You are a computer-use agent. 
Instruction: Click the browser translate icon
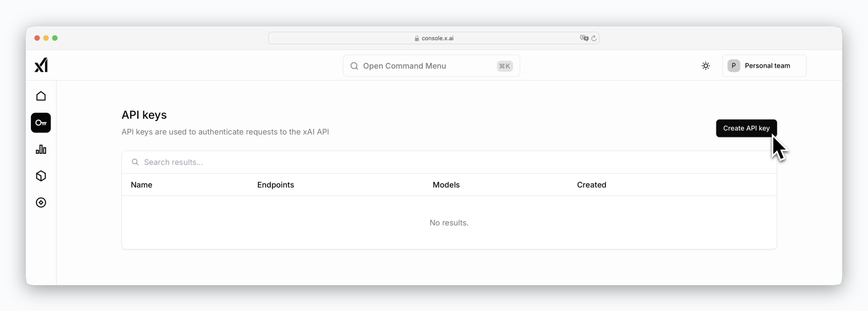click(x=584, y=38)
